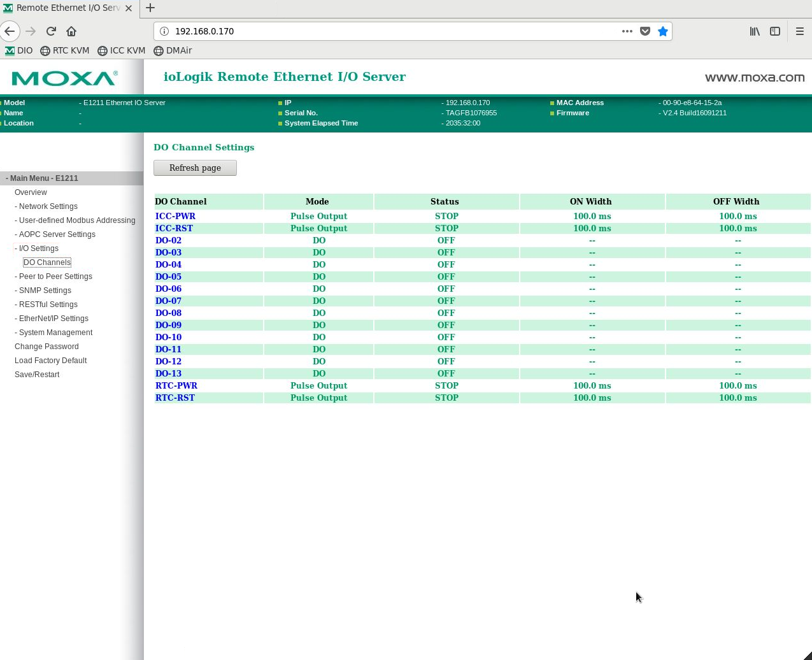Open the DO-05 channel link

pyautogui.click(x=168, y=276)
